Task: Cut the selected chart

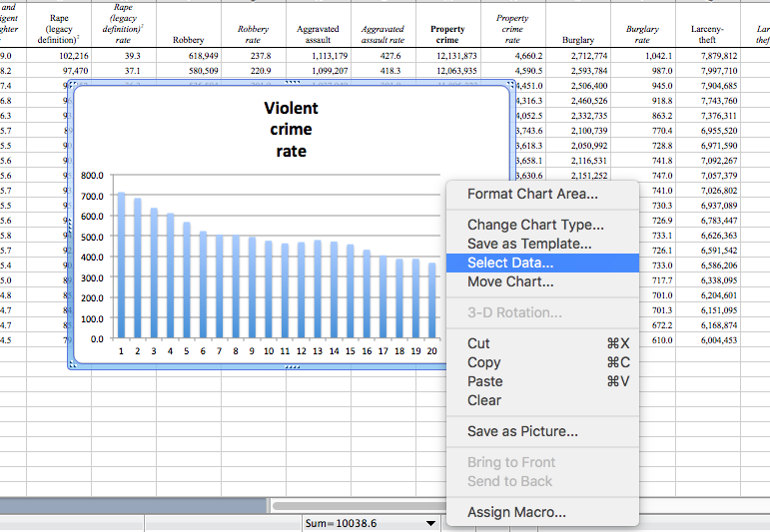Action: pos(478,343)
